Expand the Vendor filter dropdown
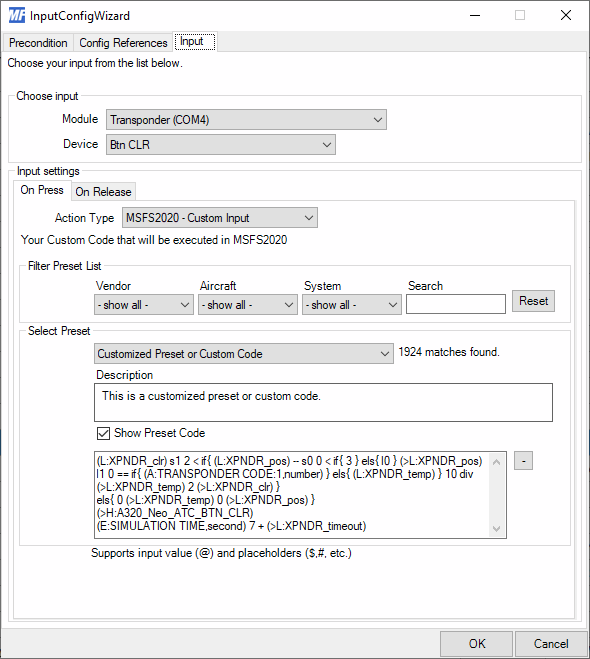The width and height of the screenshot is (590, 659). (144, 305)
